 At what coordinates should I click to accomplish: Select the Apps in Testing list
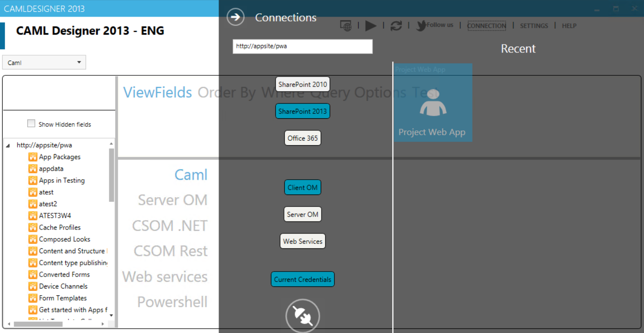[x=62, y=180]
